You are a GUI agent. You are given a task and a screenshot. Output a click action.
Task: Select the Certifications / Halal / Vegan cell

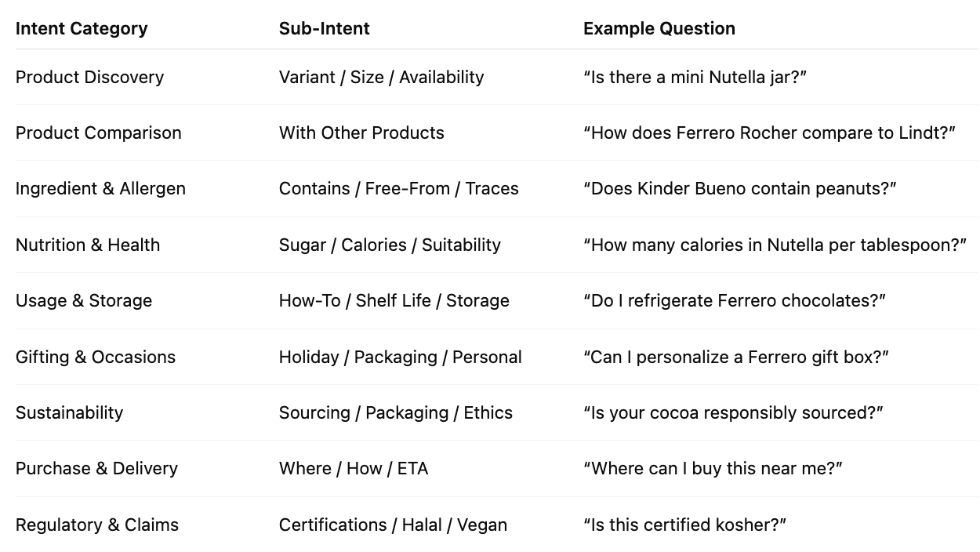[394, 525]
